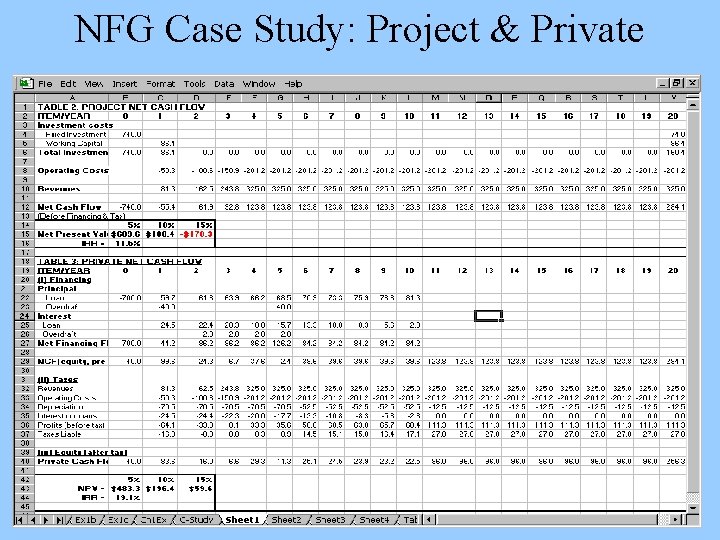Viewport: 720px width, 540px height.
Task: Select row 12 header
Action: 25,207
